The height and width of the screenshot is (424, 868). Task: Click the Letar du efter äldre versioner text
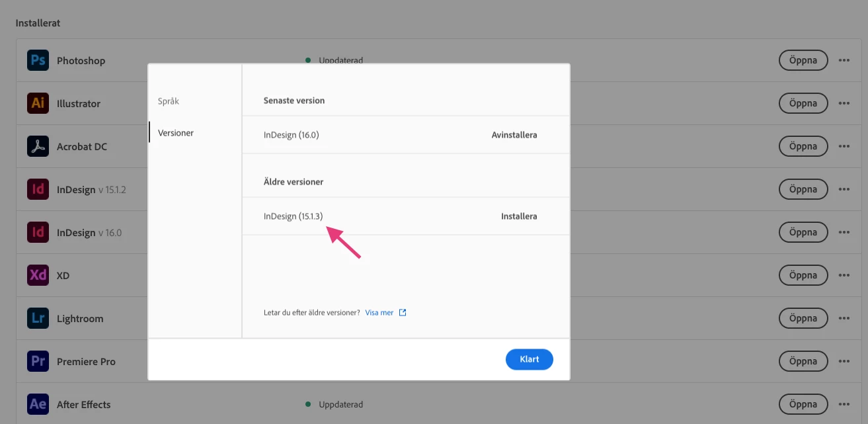(x=312, y=312)
